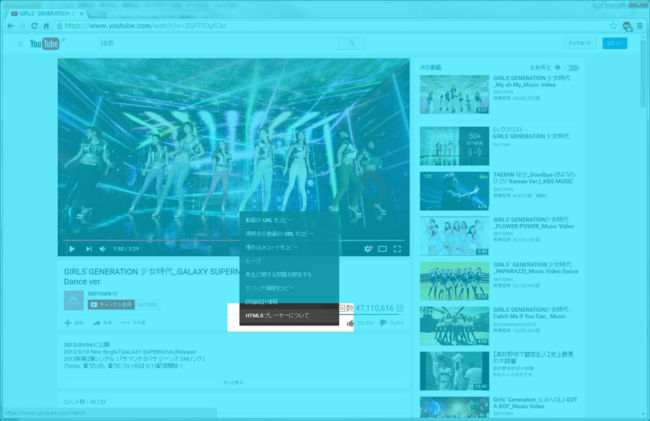Open the 50+ mix playlist thumbnail
Viewport: 650px width, 421px height.
[454, 146]
